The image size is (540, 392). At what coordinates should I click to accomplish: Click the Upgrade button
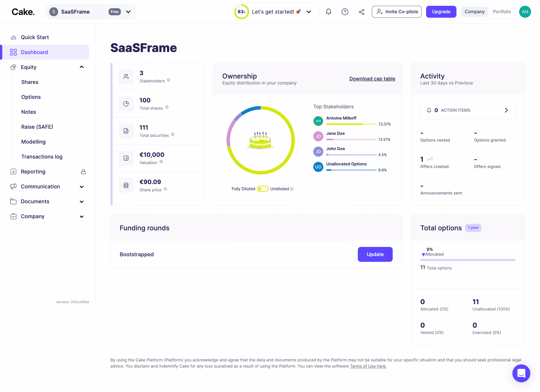coord(441,12)
